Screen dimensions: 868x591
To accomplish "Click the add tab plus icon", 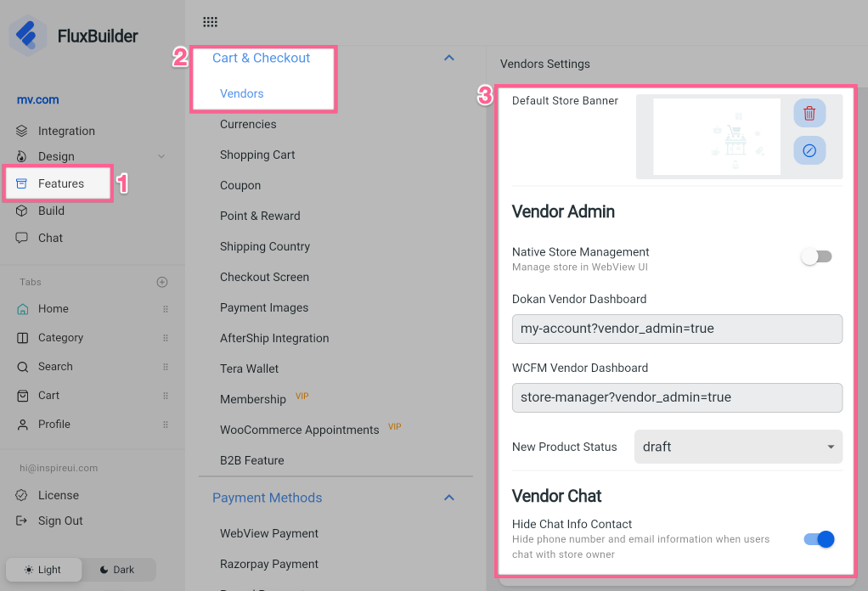I will [x=162, y=282].
